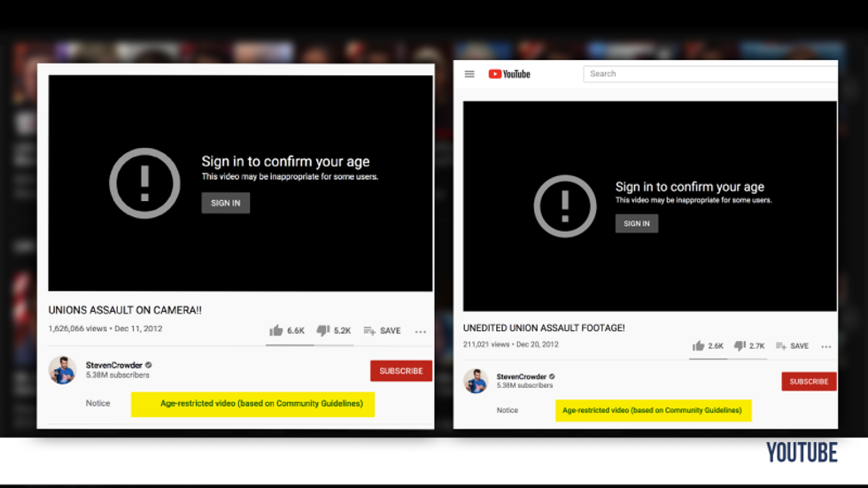This screenshot has height=488, width=868.
Task: Open more actions on the 211,021 views video
Action: click(x=825, y=346)
